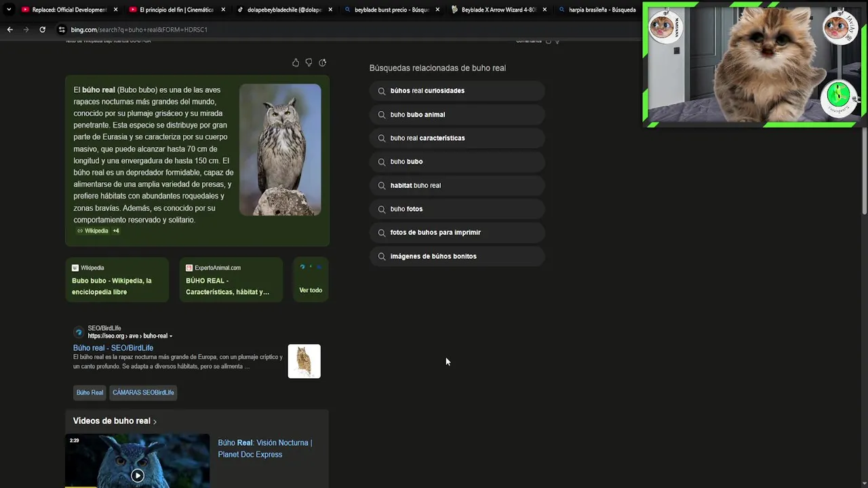Close the 'El principio del fin' tab
This screenshot has height=488, width=868.
coord(223,9)
